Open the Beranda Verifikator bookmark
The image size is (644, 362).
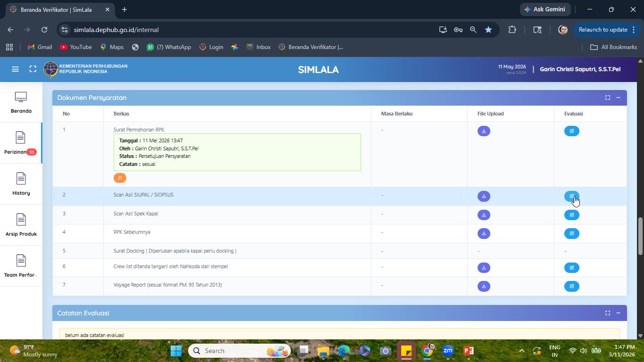311,47
